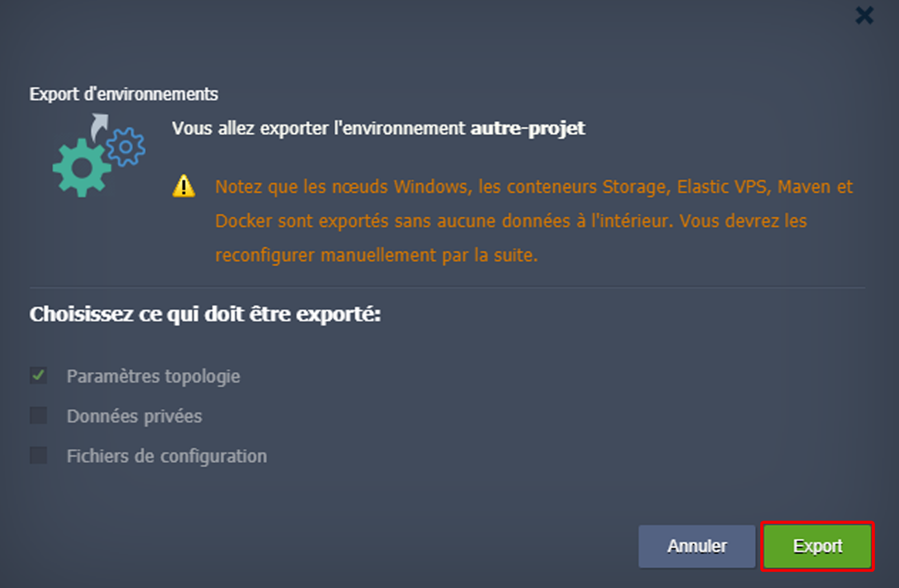Click the "Vous allez exporter l'environnement" text
This screenshot has height=588, width=899.
(x=318, y=128)
